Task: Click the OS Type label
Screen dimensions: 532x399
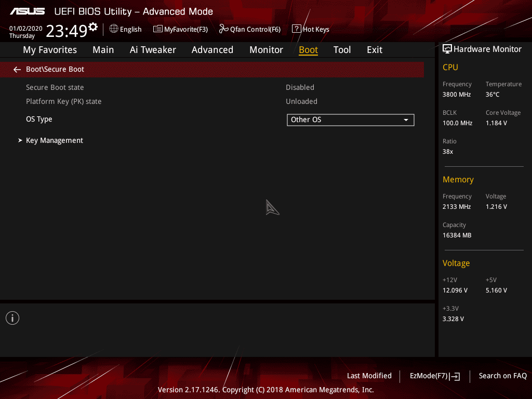Action: [39, 119]
